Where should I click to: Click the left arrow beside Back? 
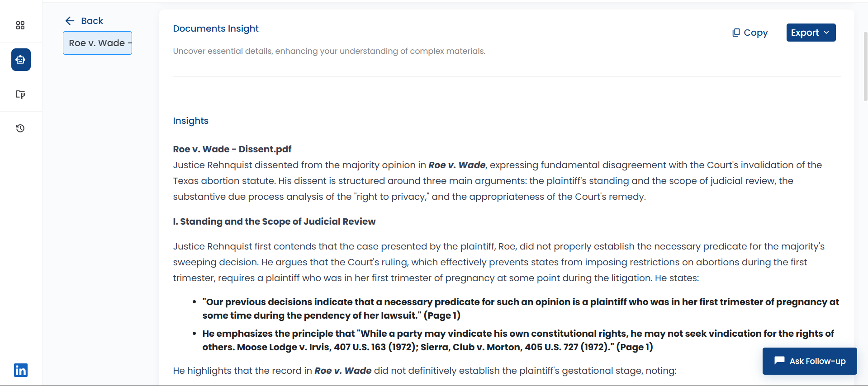pos(70,21)
